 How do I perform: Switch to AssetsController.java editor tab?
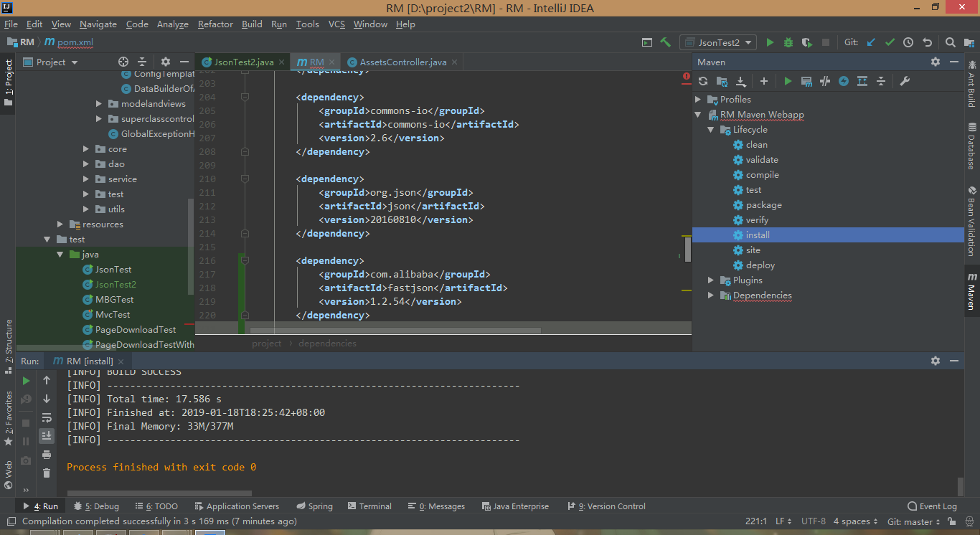coord(402,62)
